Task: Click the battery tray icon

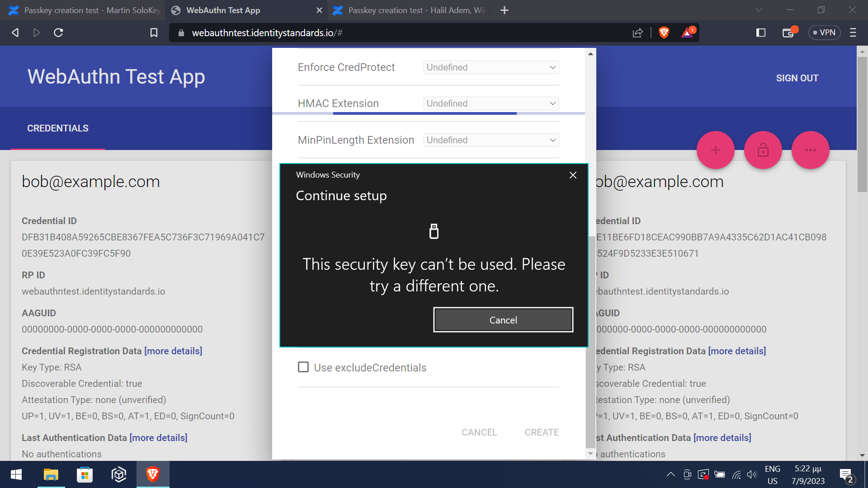Action: point(720,474)
